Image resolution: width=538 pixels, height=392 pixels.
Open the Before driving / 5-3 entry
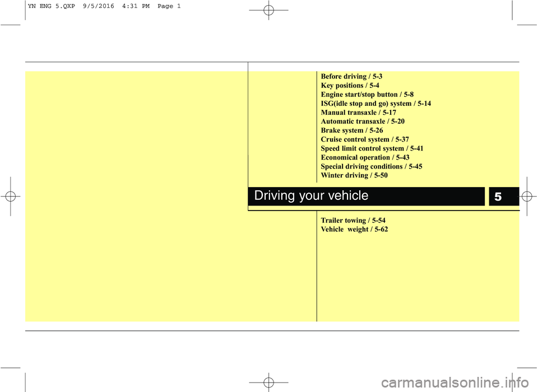tap(351, 76)
